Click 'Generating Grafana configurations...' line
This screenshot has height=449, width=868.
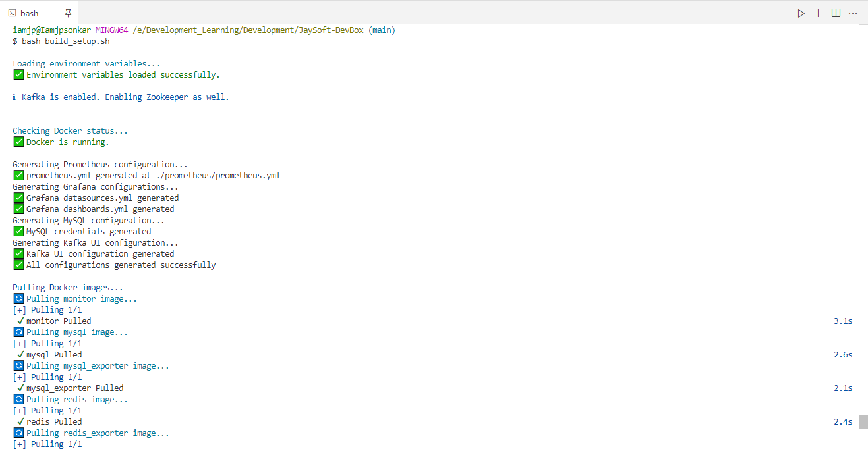(x=96, y=187)
